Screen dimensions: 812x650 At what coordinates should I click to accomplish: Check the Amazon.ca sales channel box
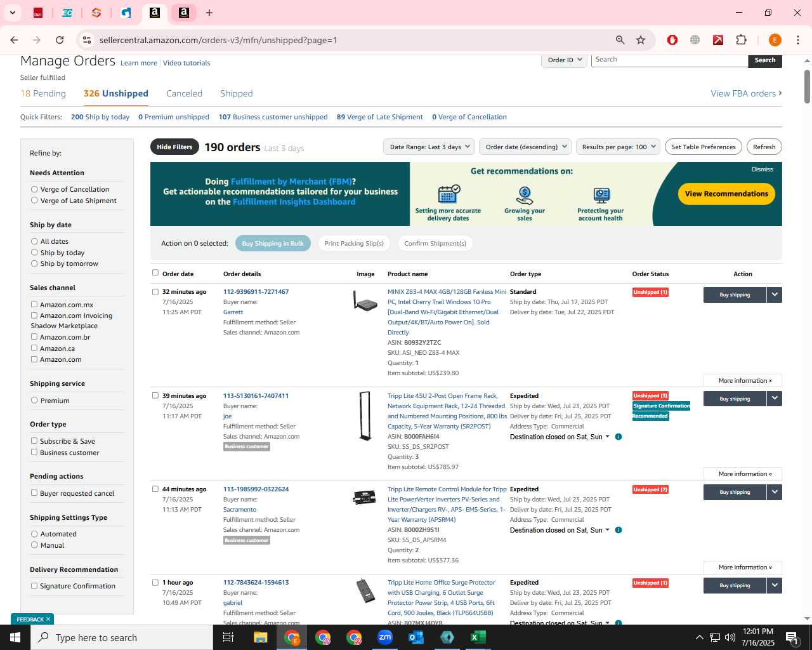pos(34,348)
